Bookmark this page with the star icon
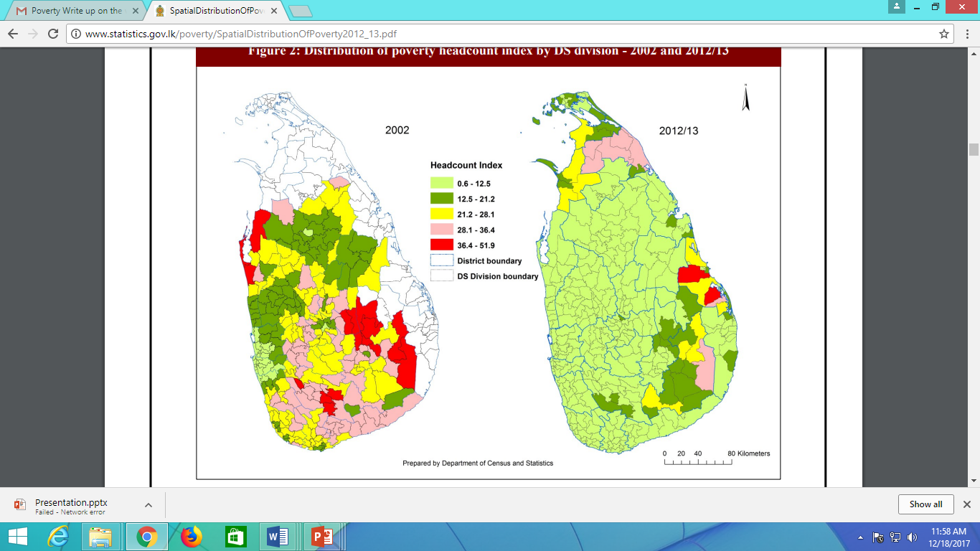This screenshot has width=980, height=551. tap(944, 34)
